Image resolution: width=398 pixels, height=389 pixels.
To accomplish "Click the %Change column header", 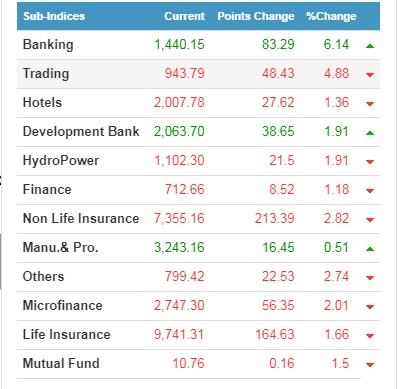I will 331,16.
